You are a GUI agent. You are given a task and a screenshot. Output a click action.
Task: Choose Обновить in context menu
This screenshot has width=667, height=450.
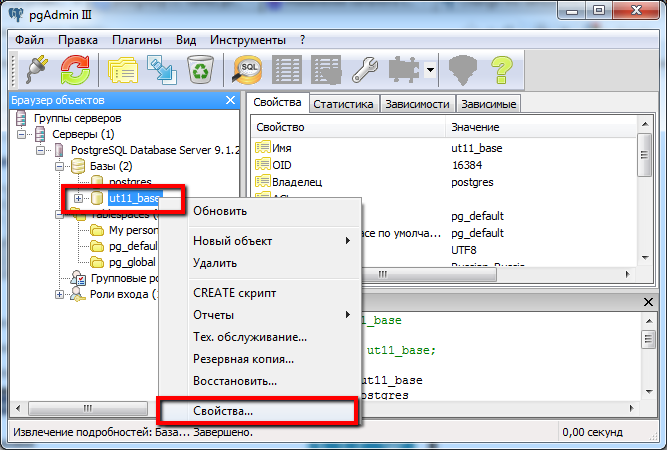(260, 211)
